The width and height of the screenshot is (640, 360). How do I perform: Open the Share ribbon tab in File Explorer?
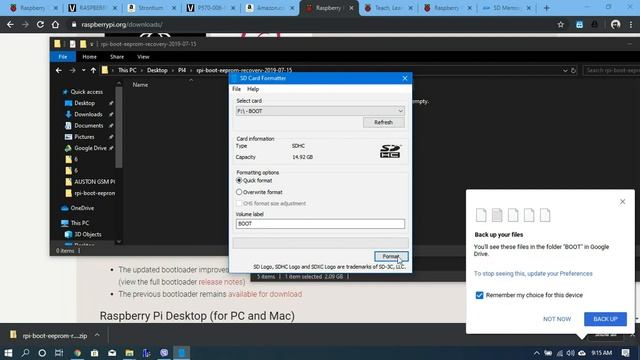[x=117, y=57]
